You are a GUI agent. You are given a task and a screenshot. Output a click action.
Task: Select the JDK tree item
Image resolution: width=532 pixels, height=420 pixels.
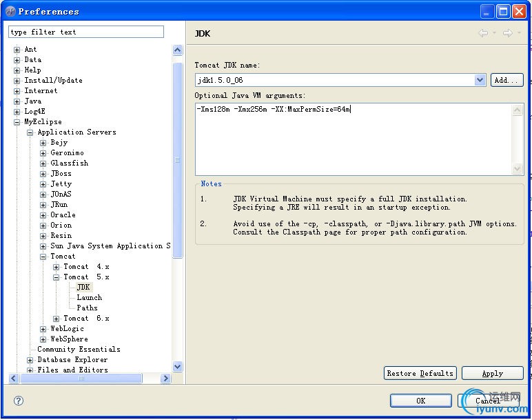coord(83,288)
